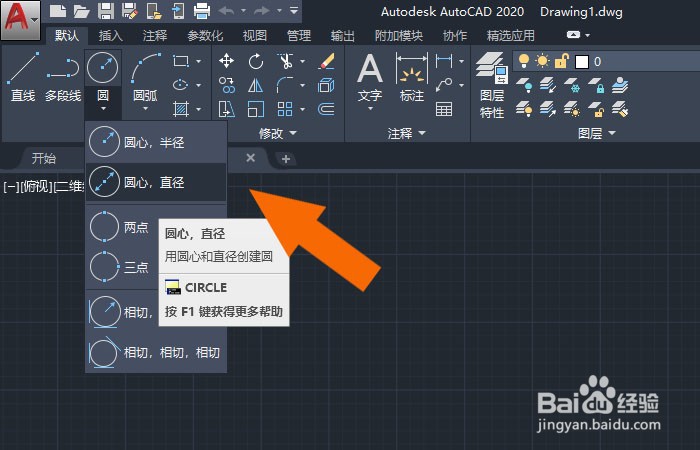Toggle layer 0 on/off lightbulb

pos(523,61)
